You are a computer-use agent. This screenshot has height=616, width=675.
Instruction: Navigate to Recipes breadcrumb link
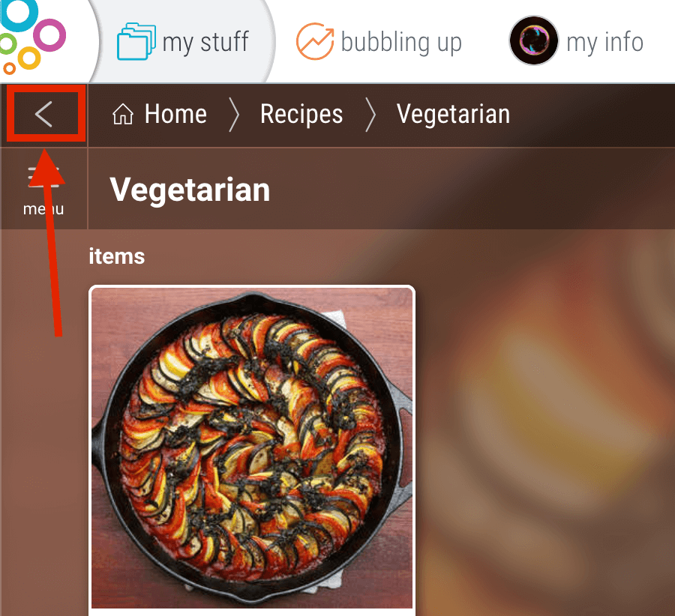[x=301, y=115]
